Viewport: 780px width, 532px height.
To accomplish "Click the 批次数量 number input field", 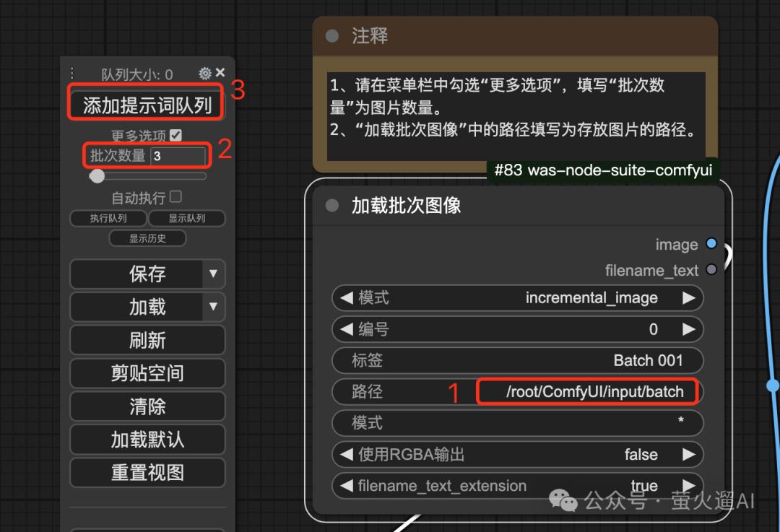I will 178,156.
